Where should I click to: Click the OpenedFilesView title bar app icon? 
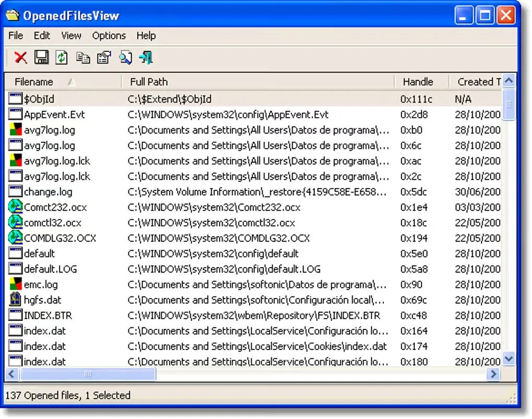(x=13, y=15)
